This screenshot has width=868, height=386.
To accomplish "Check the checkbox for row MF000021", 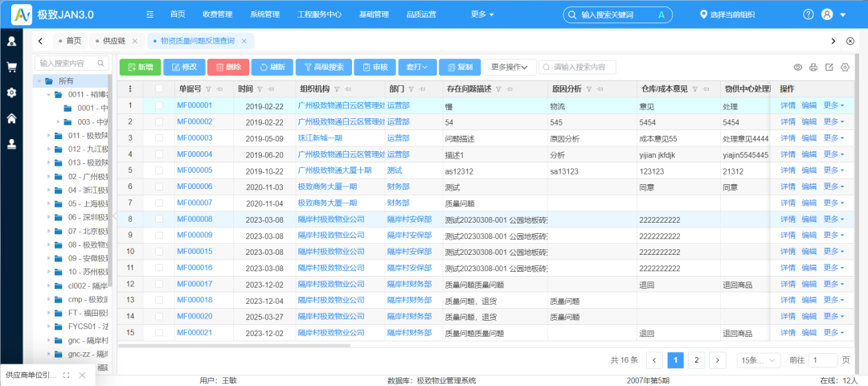I will 159,333.
